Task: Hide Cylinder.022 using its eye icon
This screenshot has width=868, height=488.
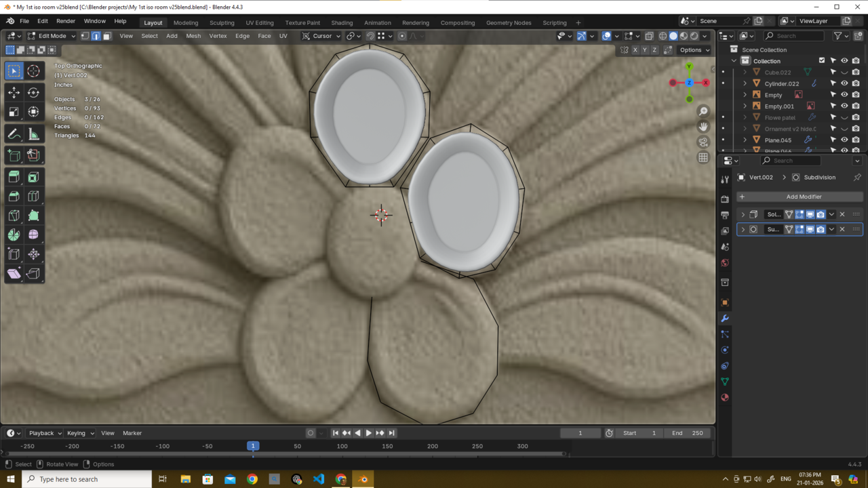Action: 844,83
